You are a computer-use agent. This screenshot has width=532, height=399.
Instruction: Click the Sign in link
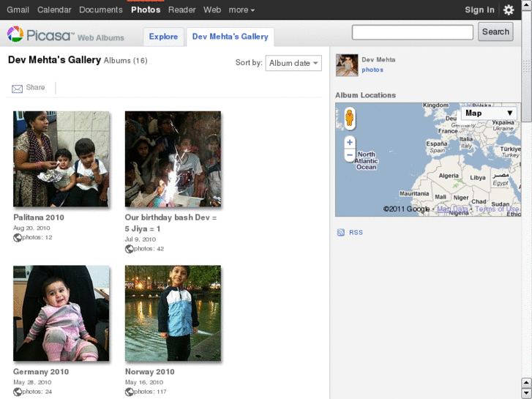[479, 10]
